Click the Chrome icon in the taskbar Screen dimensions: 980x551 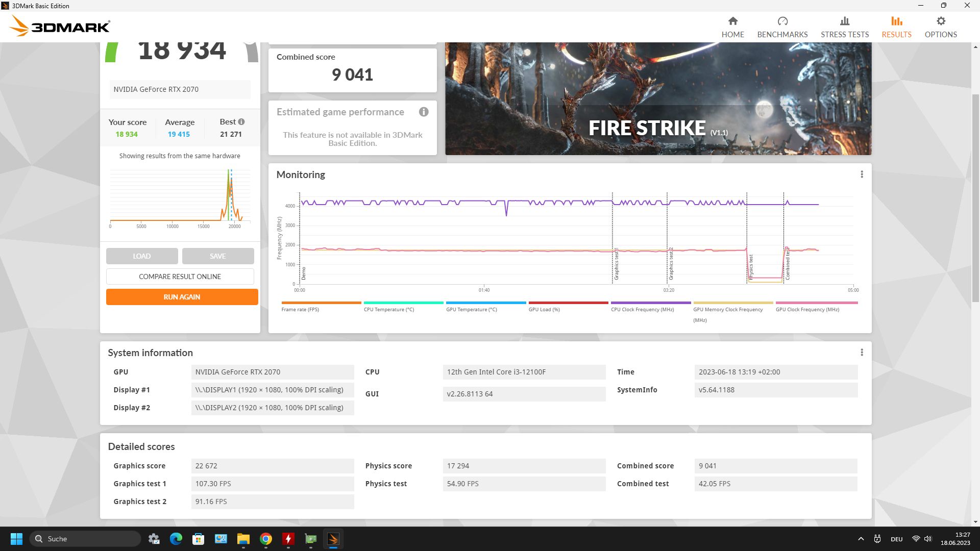[265, 539]
